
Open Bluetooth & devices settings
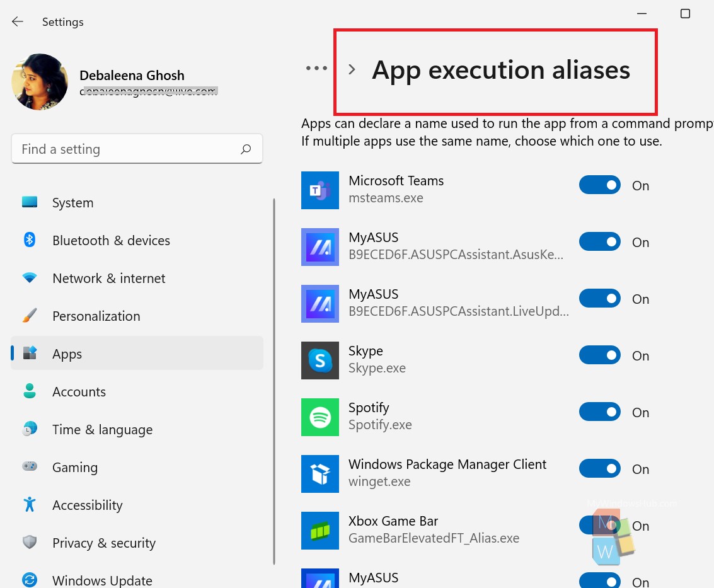click(111, 240)
